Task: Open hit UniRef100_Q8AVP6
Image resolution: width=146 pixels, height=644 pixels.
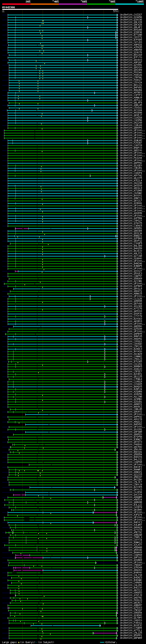Action: point(131,128)
